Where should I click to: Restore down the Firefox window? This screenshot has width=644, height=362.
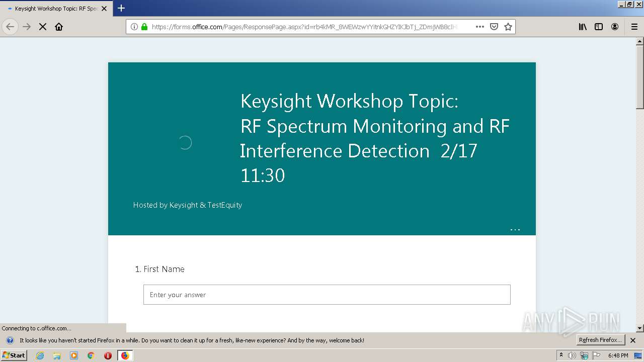pos(629,4)
